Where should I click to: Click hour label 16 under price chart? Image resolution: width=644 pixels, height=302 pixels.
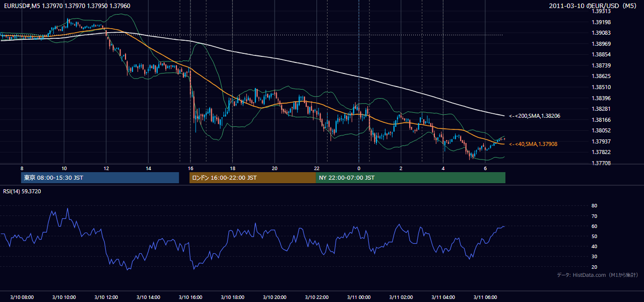point(190,168)
